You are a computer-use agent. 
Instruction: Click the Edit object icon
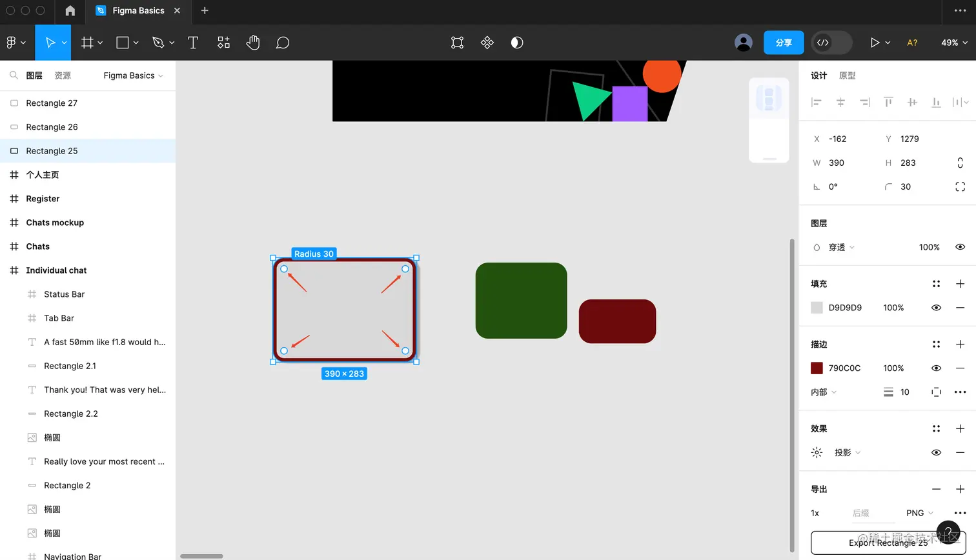[457, 43]
